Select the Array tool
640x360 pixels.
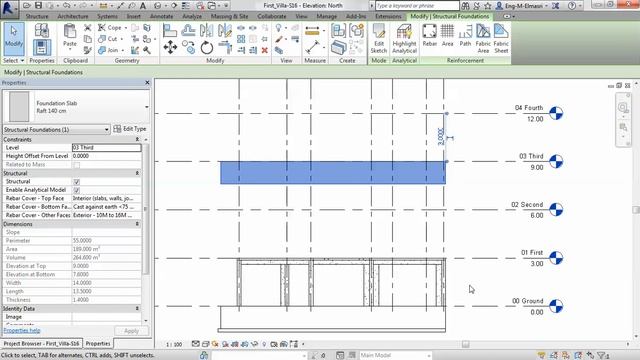241,39
